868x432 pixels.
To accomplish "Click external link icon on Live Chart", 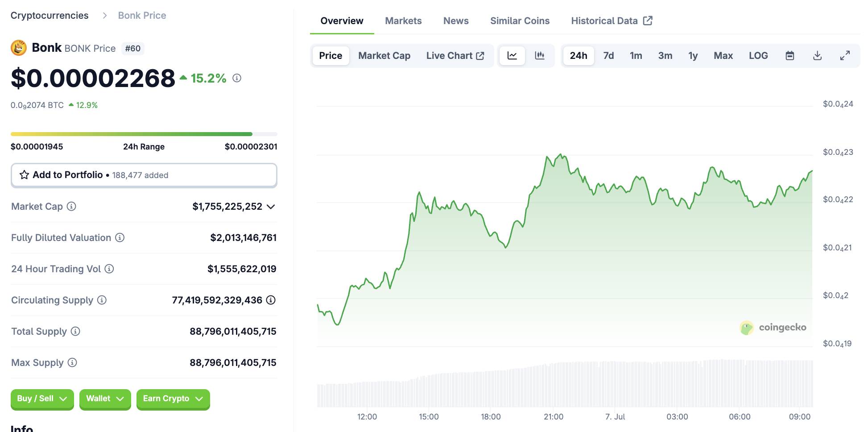I will click(480, 56).
